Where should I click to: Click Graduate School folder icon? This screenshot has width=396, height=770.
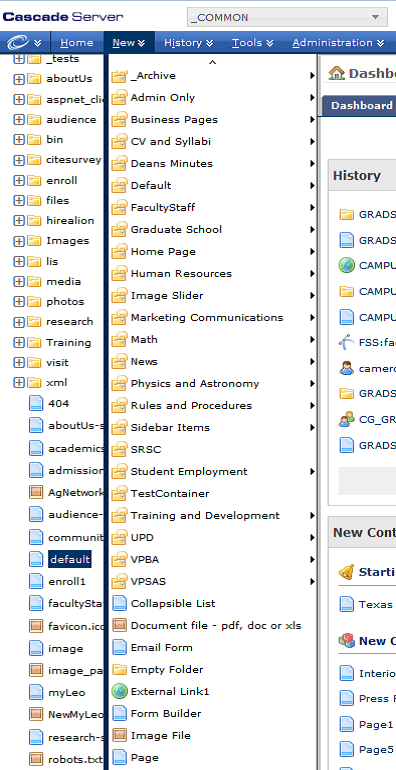click(119, 229)
